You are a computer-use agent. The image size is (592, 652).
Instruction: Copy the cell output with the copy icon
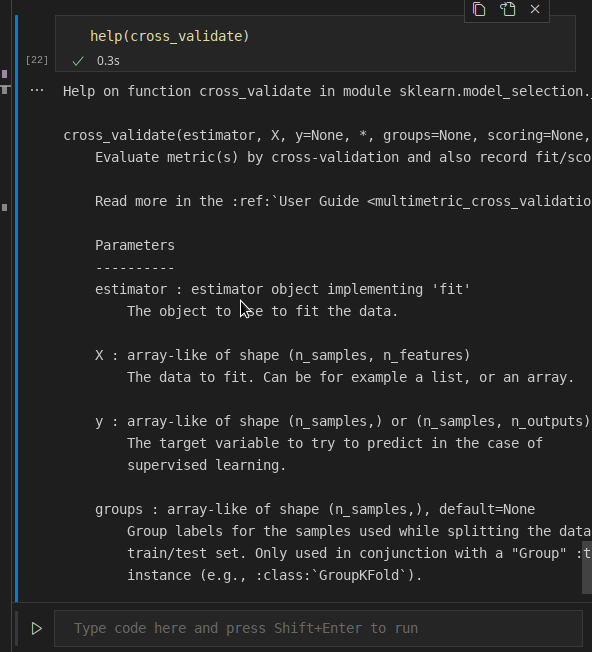pos(479,9)
